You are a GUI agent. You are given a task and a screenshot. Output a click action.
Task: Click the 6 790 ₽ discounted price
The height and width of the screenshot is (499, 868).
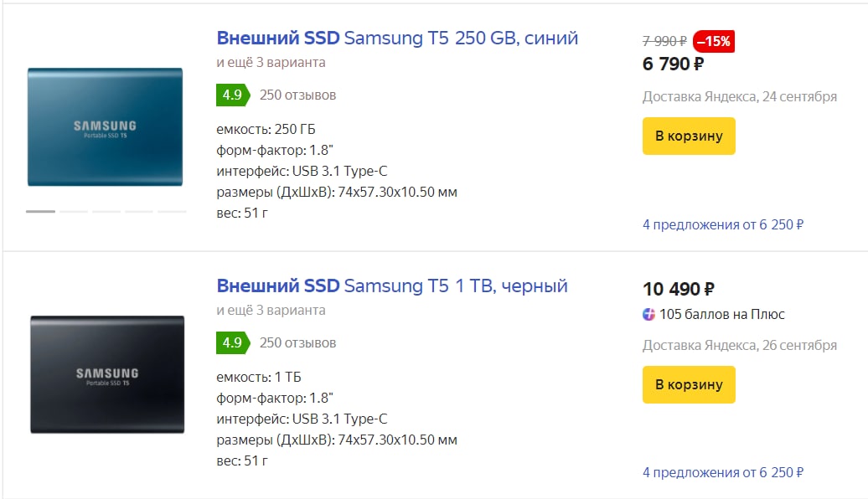coord(673,64)
